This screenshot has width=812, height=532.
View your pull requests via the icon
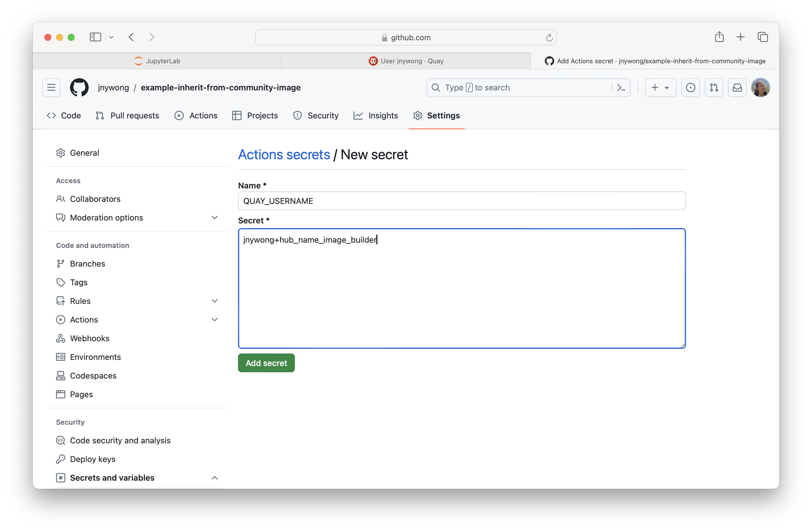[x=714, y=88]
